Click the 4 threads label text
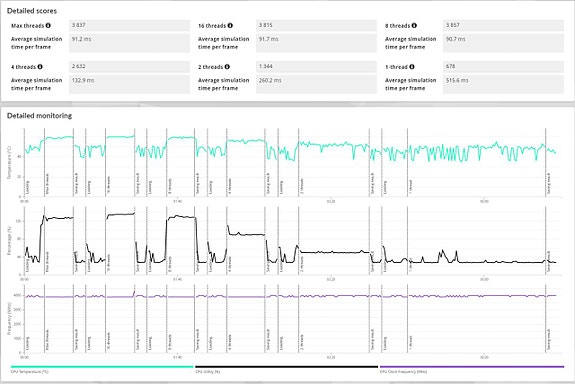 (23, 67)
